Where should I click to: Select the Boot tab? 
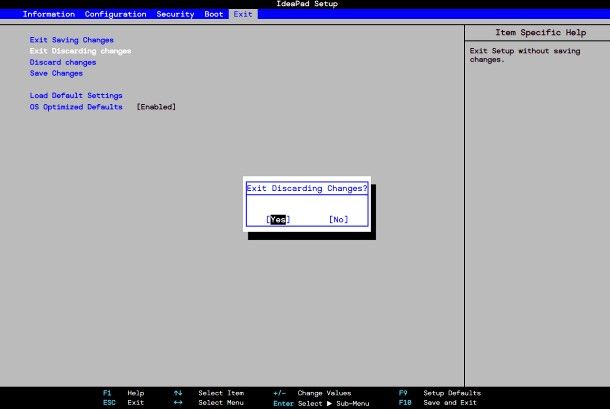213,14
